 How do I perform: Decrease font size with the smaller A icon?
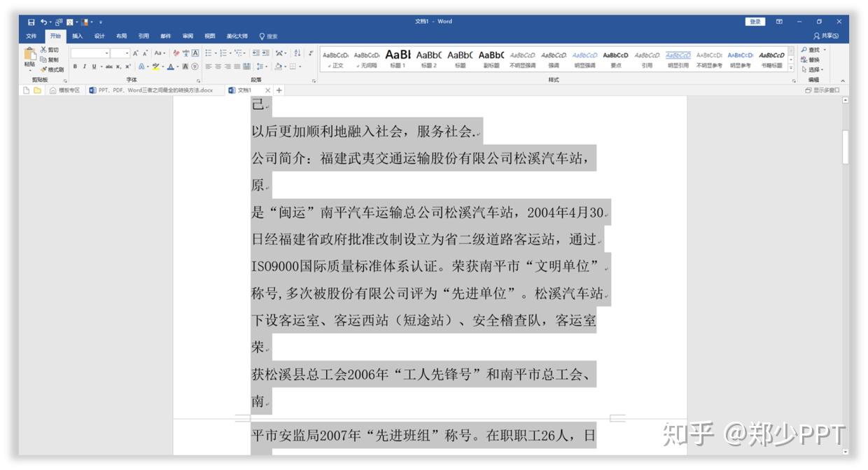point(146,53)
